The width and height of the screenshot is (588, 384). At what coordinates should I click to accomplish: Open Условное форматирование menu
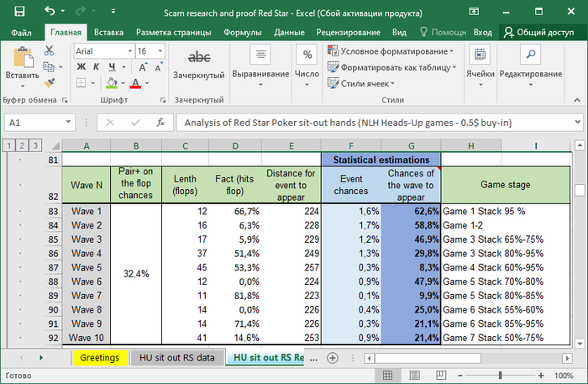point(391,51)
